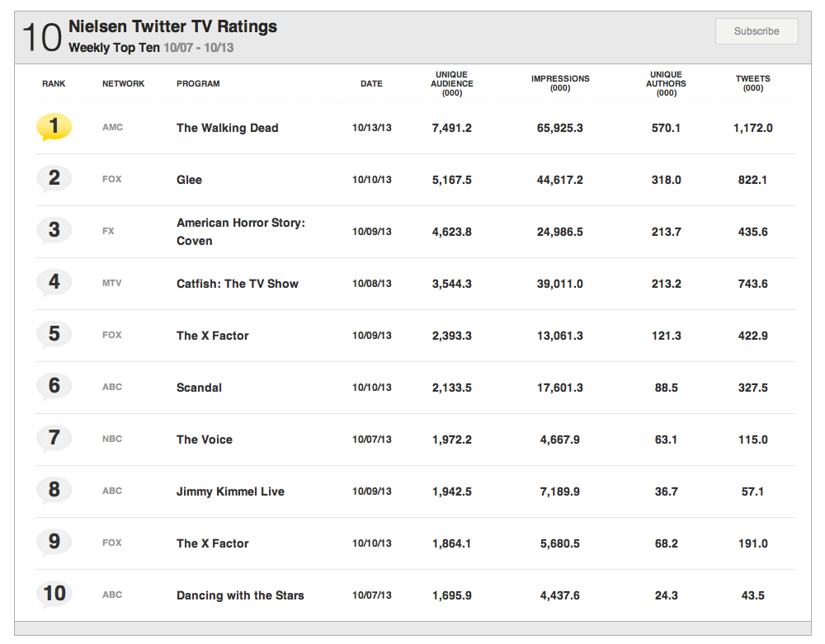Click the rank 4 speech bubble icon
Viewport: 825px width, 644px height.
coord(54,283)
